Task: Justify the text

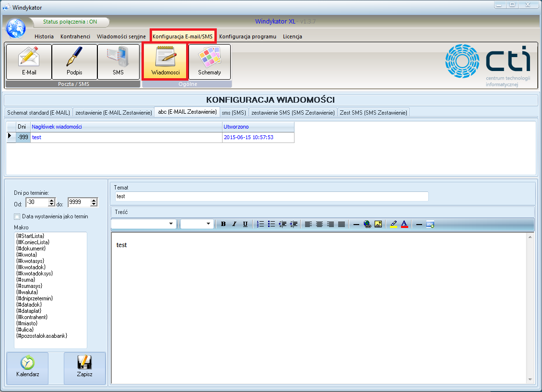Action: pos(342,225)
